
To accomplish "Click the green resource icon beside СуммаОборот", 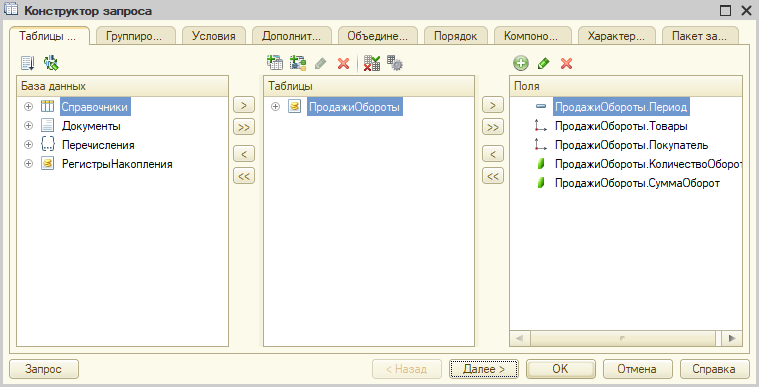I will [x=541, y=183].
